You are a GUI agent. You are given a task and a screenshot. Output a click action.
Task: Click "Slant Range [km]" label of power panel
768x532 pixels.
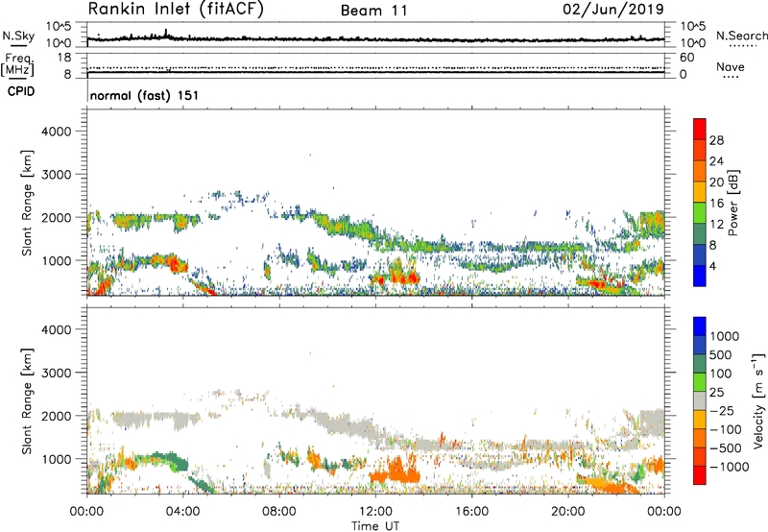(x=27, y=203)
